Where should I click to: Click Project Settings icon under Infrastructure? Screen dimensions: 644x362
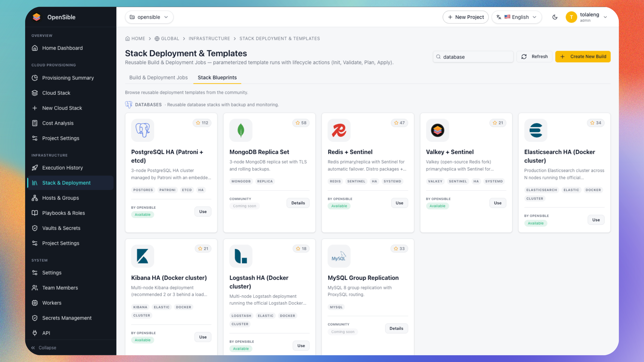coord(35,243)
